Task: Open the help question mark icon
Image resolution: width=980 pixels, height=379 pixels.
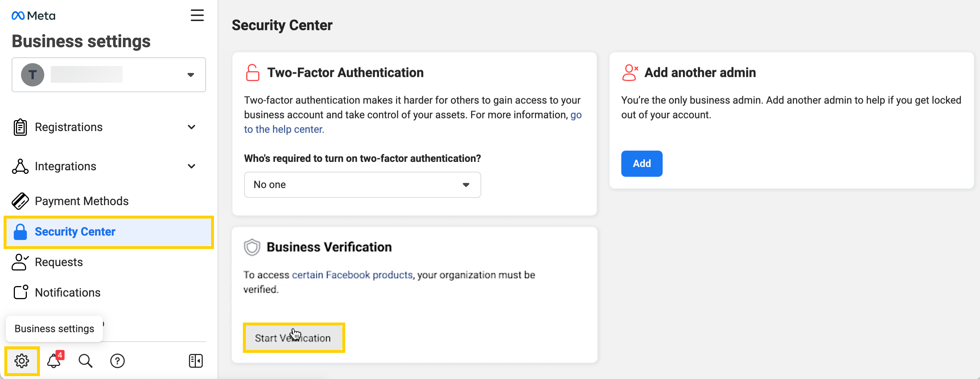Action: [x=117, y=360]
